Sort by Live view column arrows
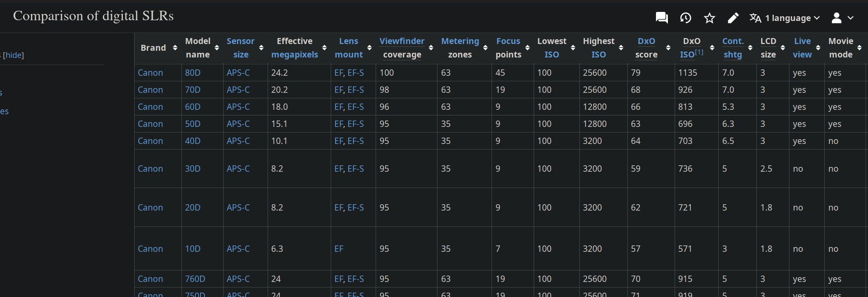Viewport: 868px width, 297px height. (x=818, y=48)
